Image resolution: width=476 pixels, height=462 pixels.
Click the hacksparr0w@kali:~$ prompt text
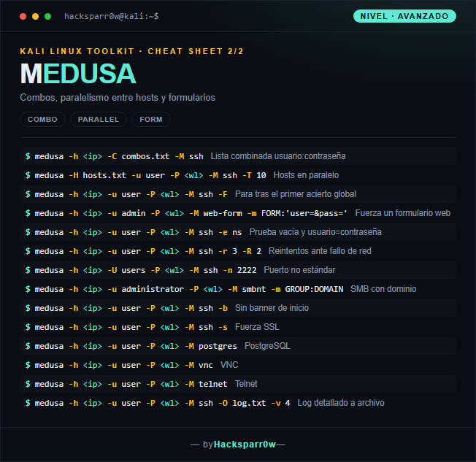pyautogui.click(x=112, y=16)
